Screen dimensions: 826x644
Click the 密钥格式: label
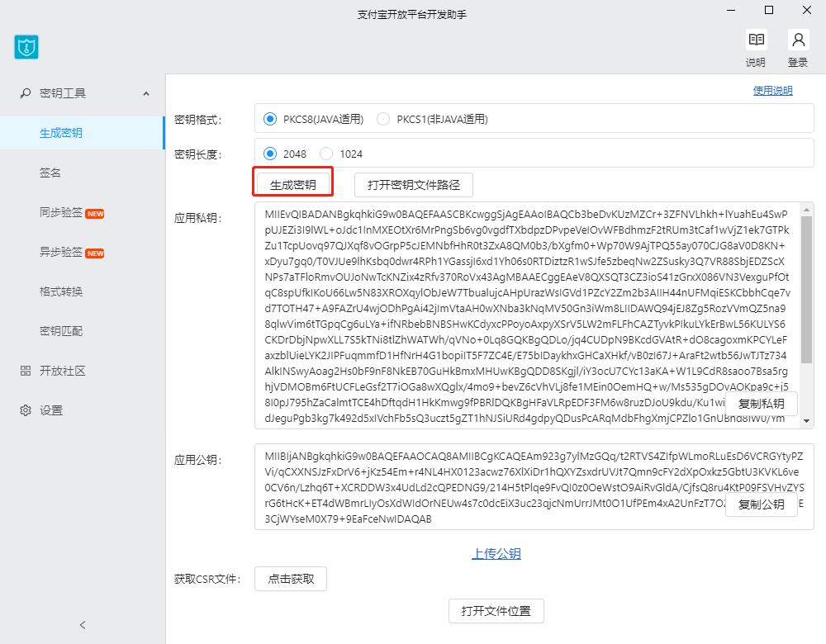coord(198,120)
